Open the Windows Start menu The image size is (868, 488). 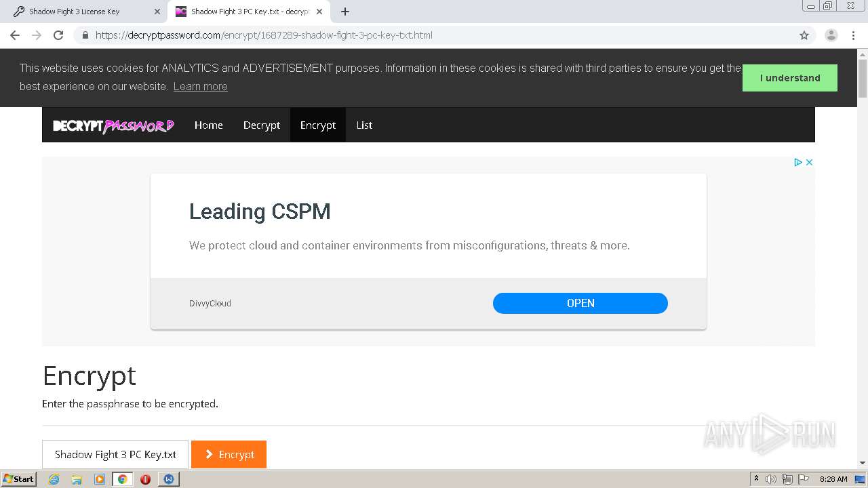pos(19,479)
